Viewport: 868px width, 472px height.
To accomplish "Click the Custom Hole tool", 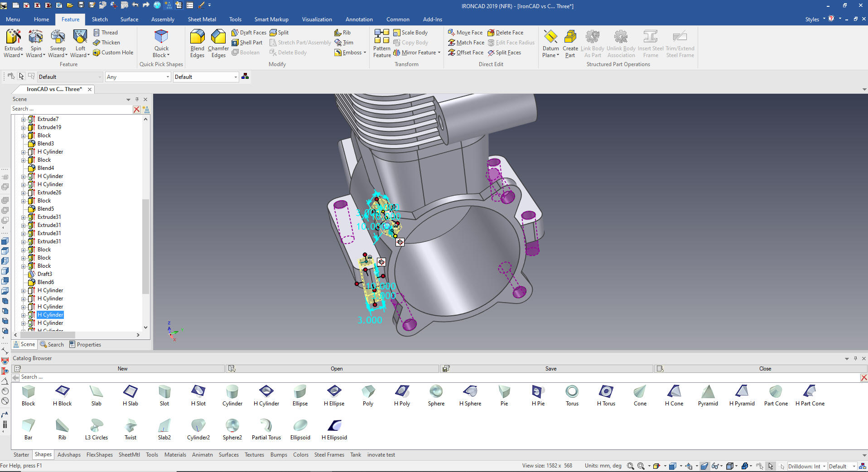I will [x=113, y=53].
